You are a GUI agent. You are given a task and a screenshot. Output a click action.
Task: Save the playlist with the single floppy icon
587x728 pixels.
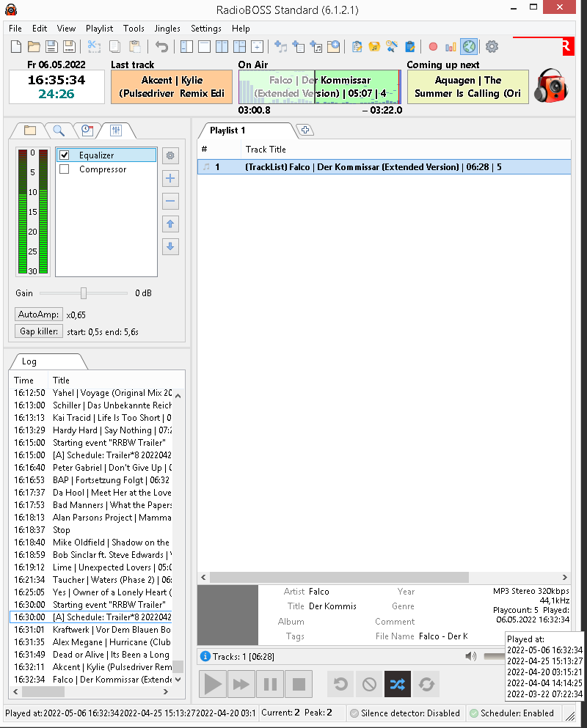pos(51,46)
